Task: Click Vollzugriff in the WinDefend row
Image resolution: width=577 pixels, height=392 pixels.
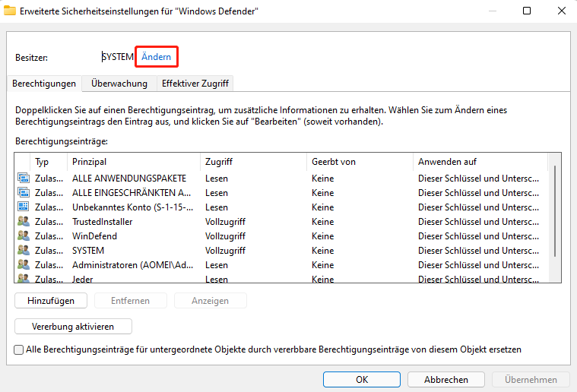Action: coord(225,236)
